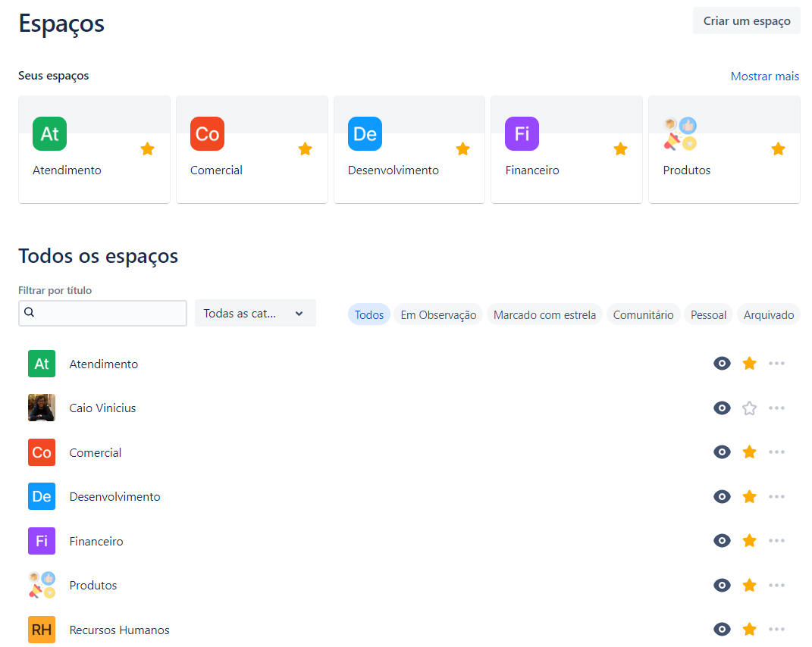Click the Caio Vinicius avatar thumbnail
812x647 pixels.
click(x=42, y=408)
